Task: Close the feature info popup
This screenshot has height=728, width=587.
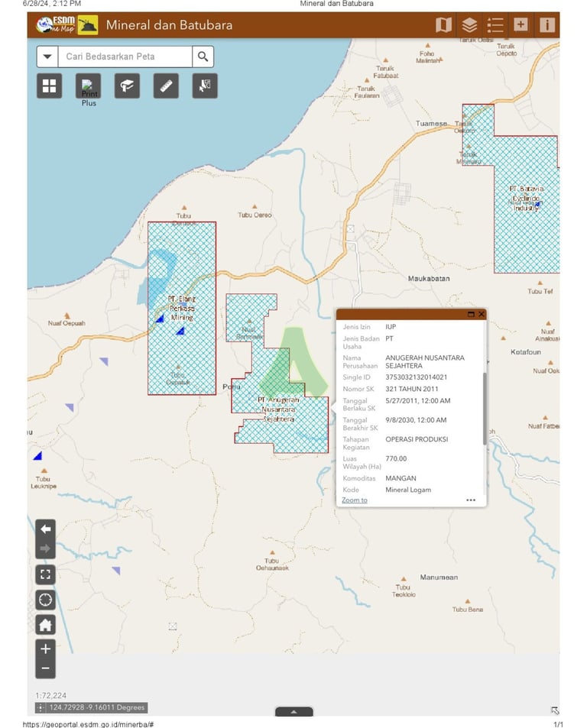Action: point(481,314)
